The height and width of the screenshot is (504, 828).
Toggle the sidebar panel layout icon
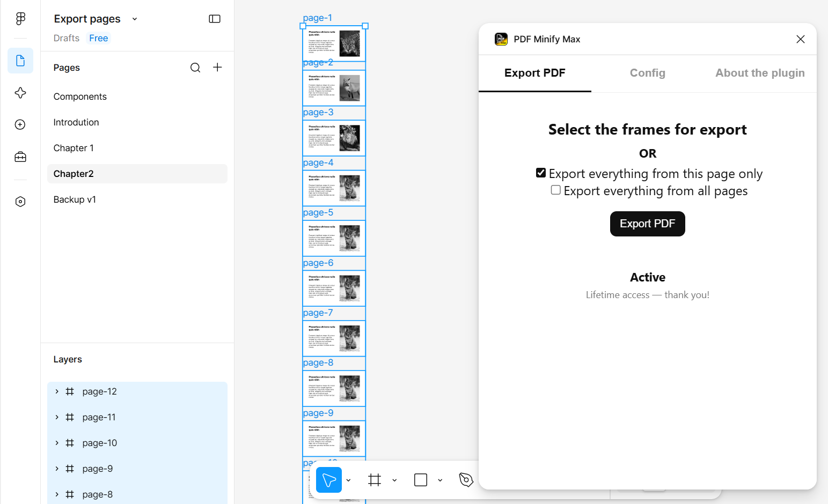point(215,19)
